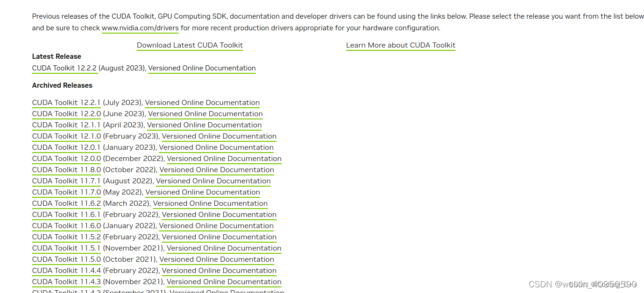Open documentation link beside October 2022

217,170
